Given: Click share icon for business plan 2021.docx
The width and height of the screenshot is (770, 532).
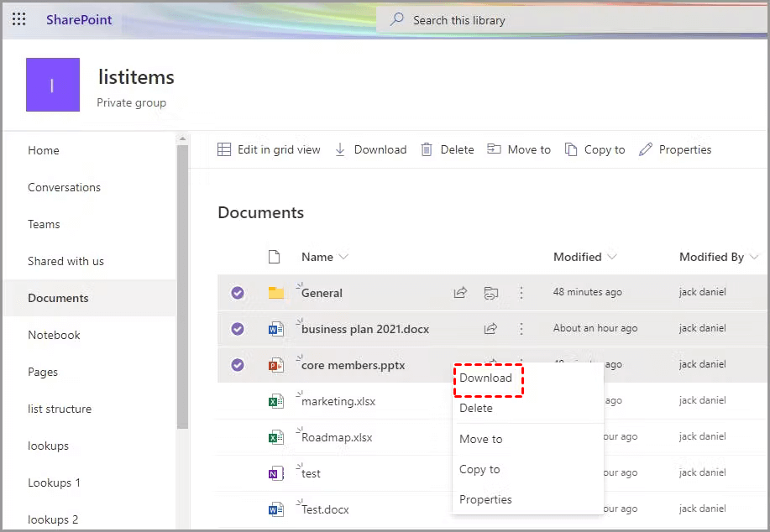Looking at the screenshot, I should point(490,329).
